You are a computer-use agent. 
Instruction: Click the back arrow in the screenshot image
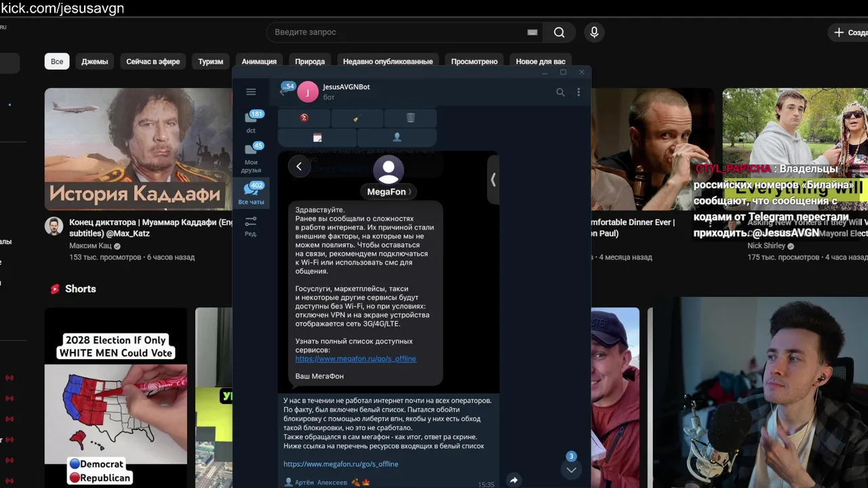[299, 166]
